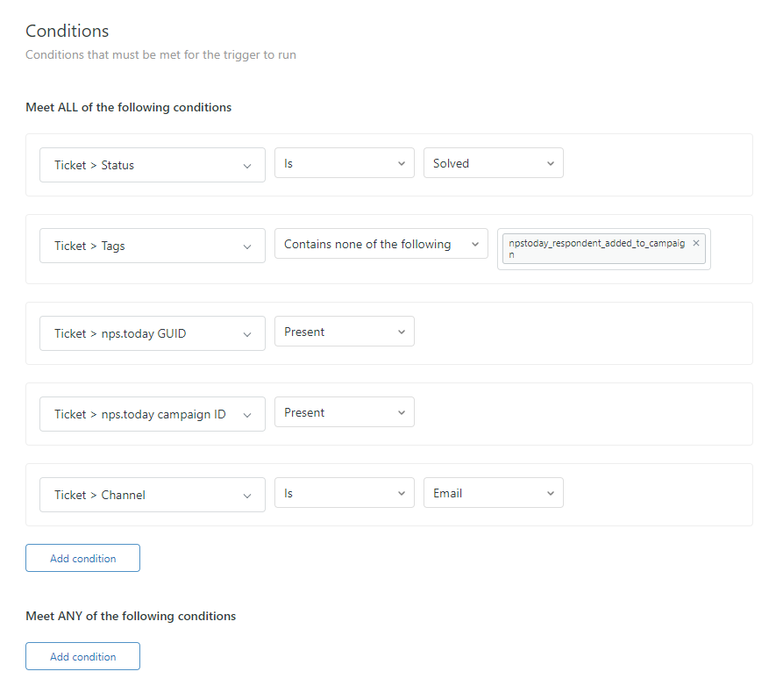Change Present operator for campaign ID
Viewport: 783px width, 700px height.
click(x=344, y=412)
